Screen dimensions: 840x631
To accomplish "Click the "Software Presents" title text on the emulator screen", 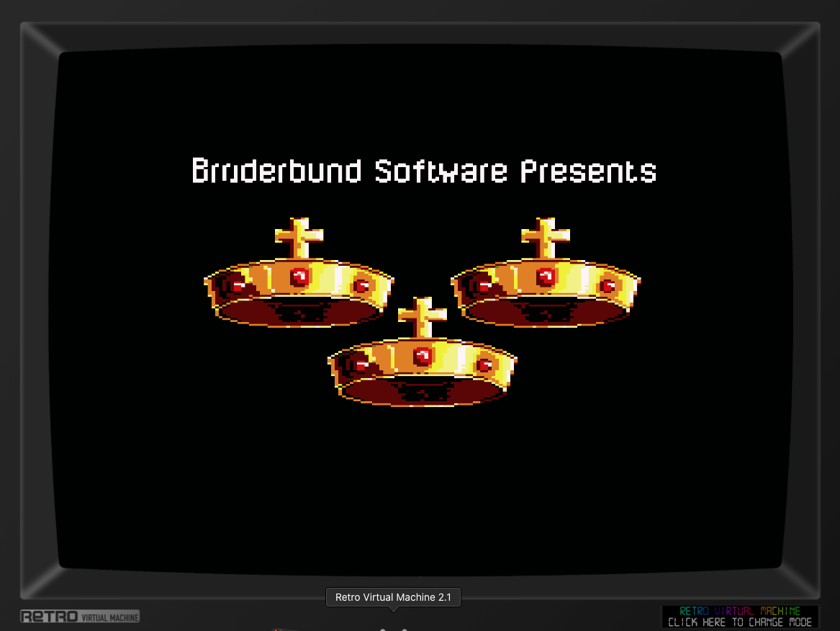I will tap(515, 171).
